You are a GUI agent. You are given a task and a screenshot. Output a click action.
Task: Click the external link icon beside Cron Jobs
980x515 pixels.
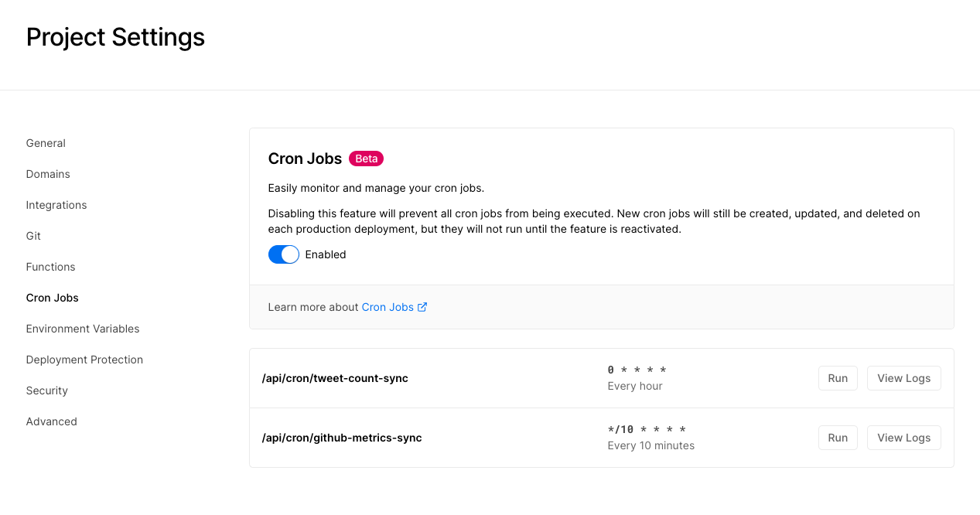(422, 307)
